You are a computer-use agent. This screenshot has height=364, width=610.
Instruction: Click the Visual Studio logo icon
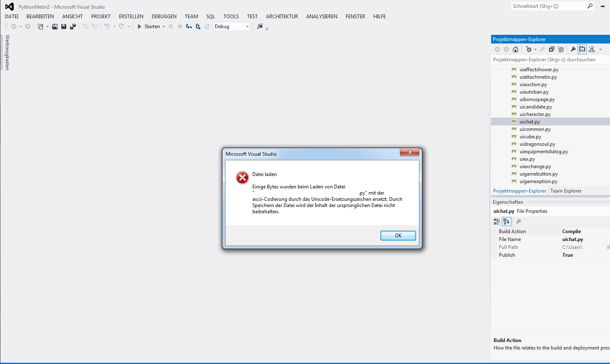pos(10,7)
